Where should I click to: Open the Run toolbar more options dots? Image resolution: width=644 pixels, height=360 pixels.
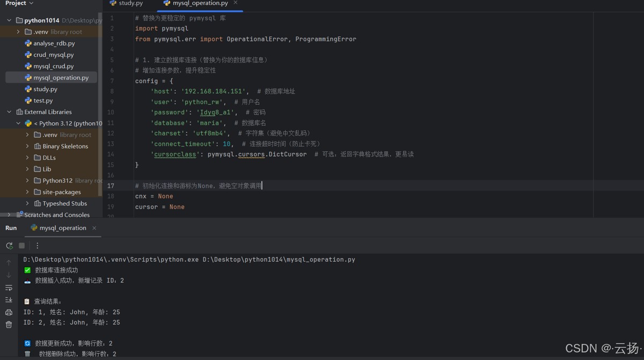tap(37, 246)
